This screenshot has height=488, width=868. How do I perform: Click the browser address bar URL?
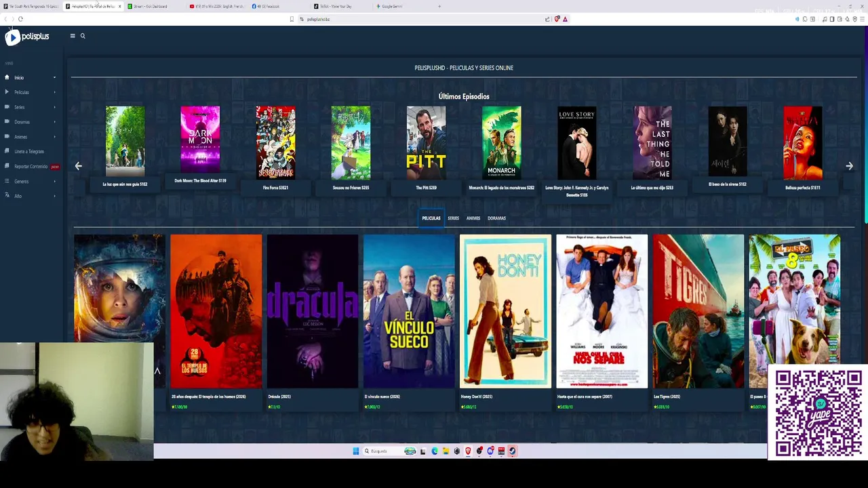(x=318, y=19)
